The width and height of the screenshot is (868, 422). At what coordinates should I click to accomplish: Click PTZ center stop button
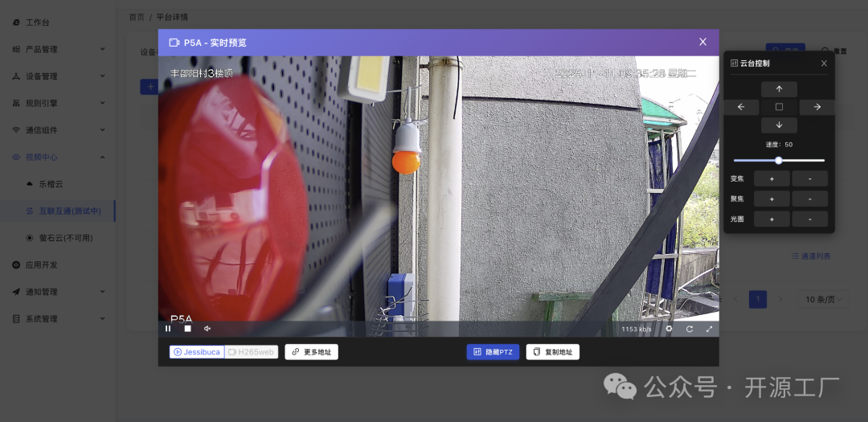[779, 107]
